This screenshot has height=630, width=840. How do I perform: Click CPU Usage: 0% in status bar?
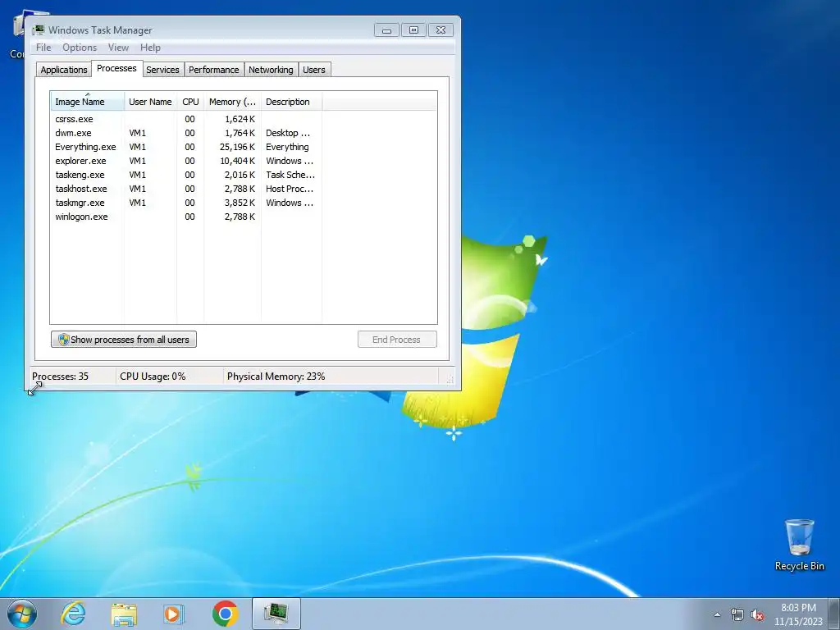click(x=153, y=376)
